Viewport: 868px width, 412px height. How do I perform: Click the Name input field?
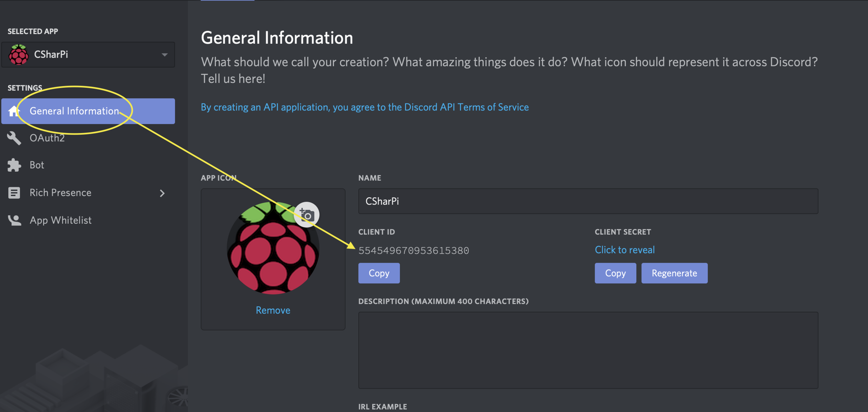(x=588, y=201)
